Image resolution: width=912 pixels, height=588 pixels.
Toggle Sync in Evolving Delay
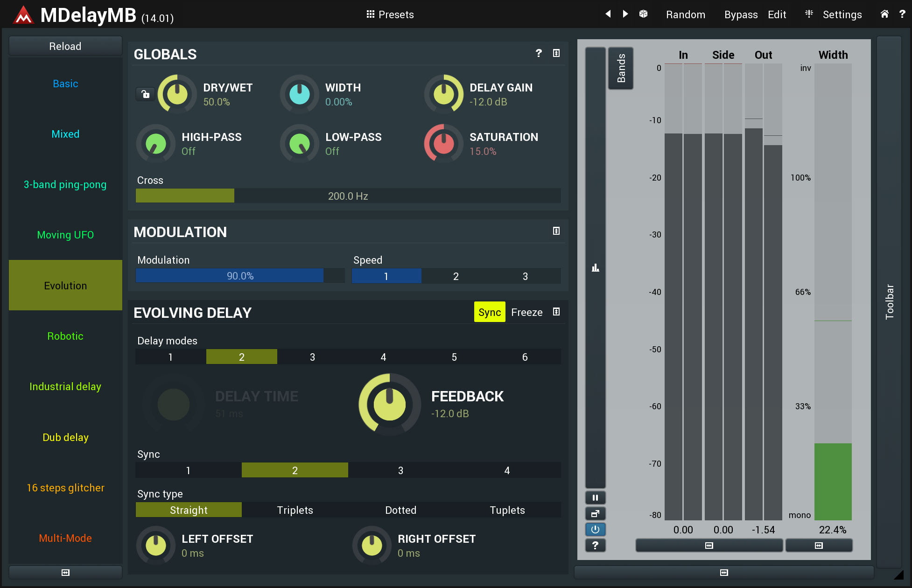click(489, 312)
